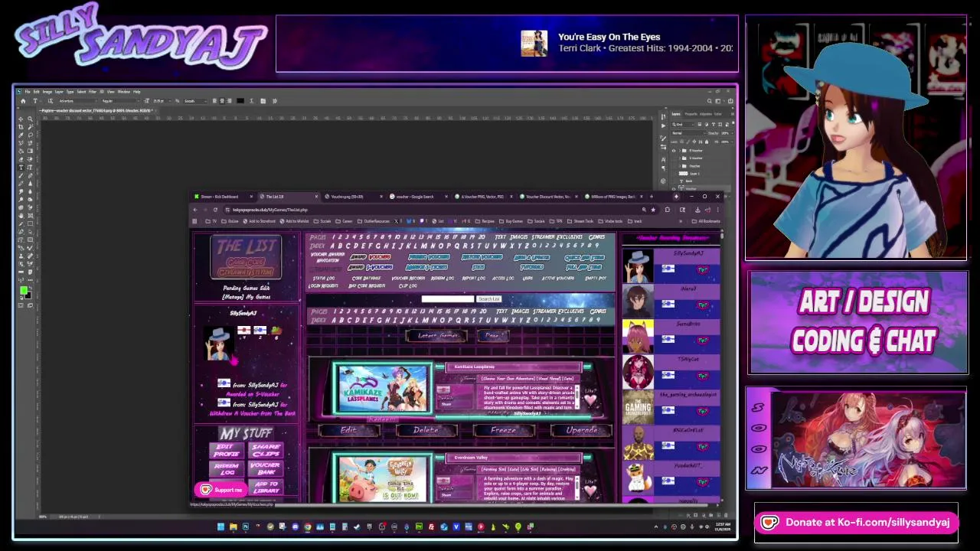
Task: Click Tip icon next to SillySandyAJ streamer
Action: tap(703, 269)
